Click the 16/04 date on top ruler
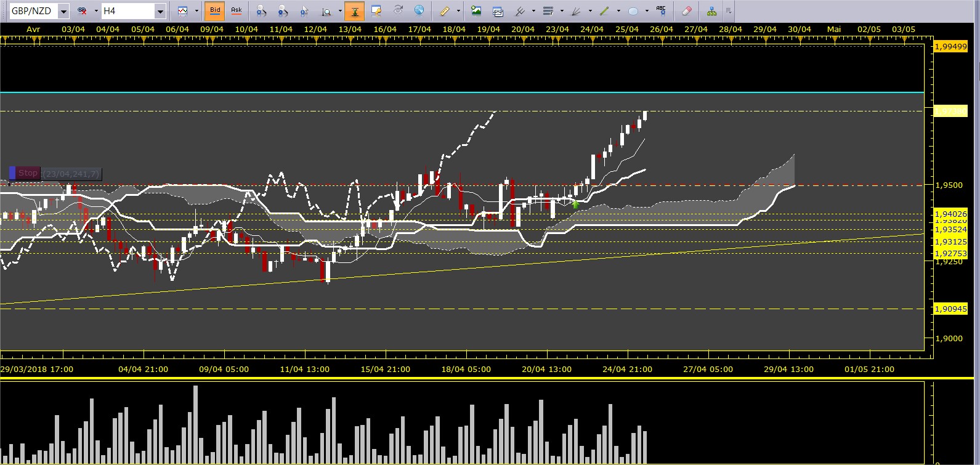Image resolution: width=980 pixels, height=465 pixels. [385, 29]
